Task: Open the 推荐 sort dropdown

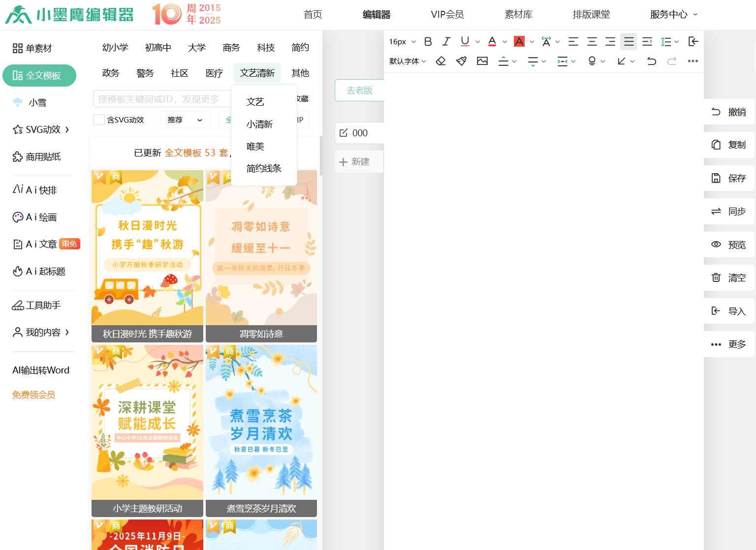Action: click(x=185, y=120)
